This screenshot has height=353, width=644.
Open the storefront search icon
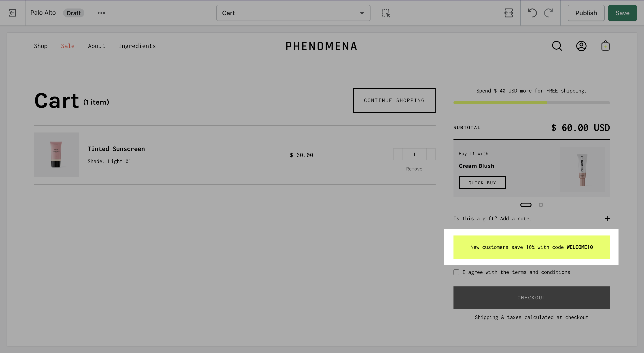click(x=557, y=46)
